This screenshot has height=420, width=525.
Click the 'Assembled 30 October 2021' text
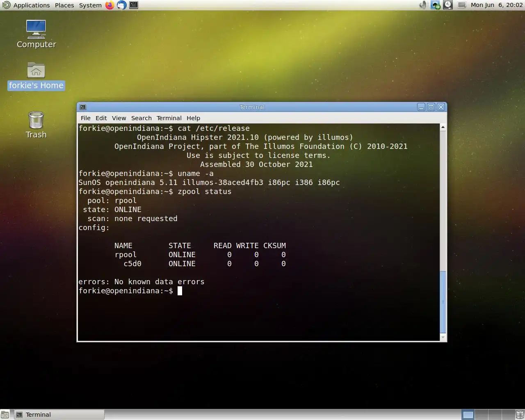[256, 164]
